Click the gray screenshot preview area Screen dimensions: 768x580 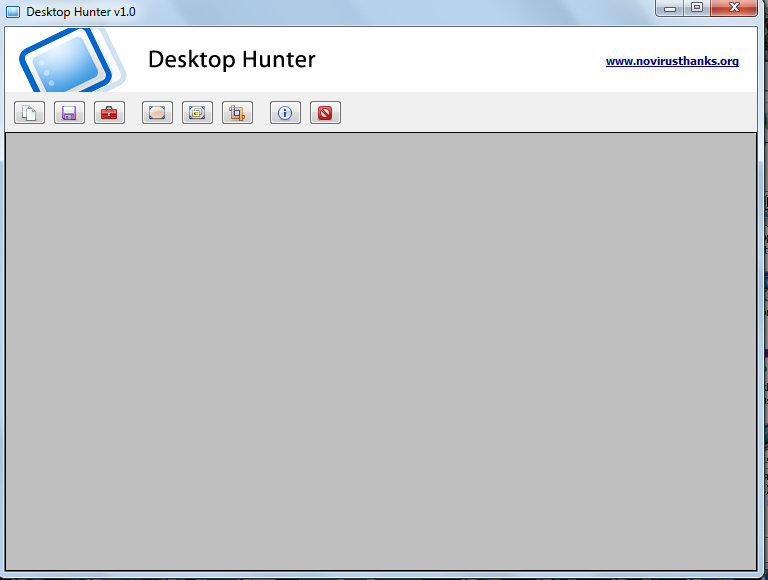(x=381, y=351)
